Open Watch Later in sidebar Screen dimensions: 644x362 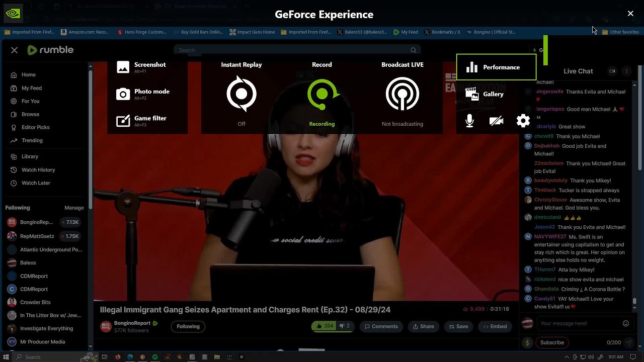30,183
